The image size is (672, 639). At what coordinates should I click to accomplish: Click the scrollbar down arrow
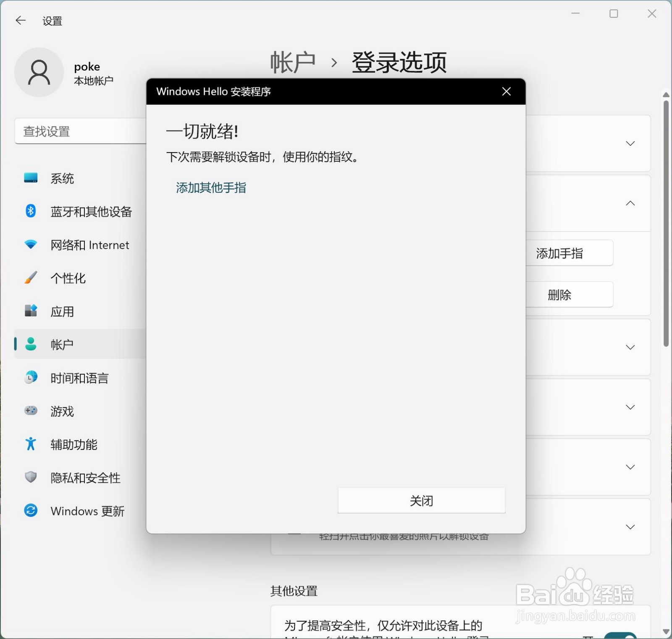[x=666, y=631]
